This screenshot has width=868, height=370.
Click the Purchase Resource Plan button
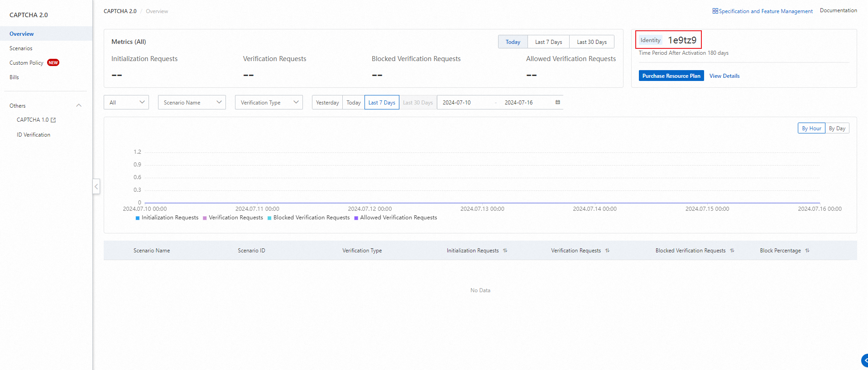click(671, 76)
